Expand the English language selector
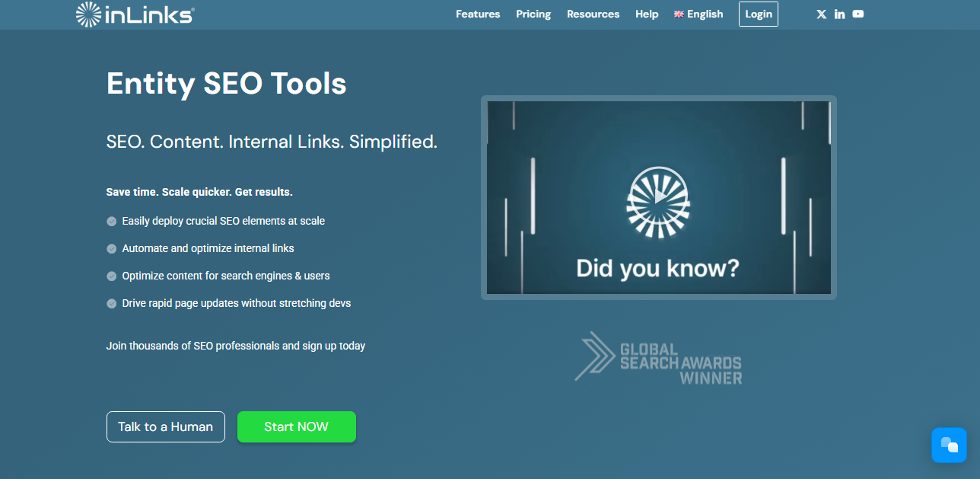980x479 pixels. tap(698, 14)
